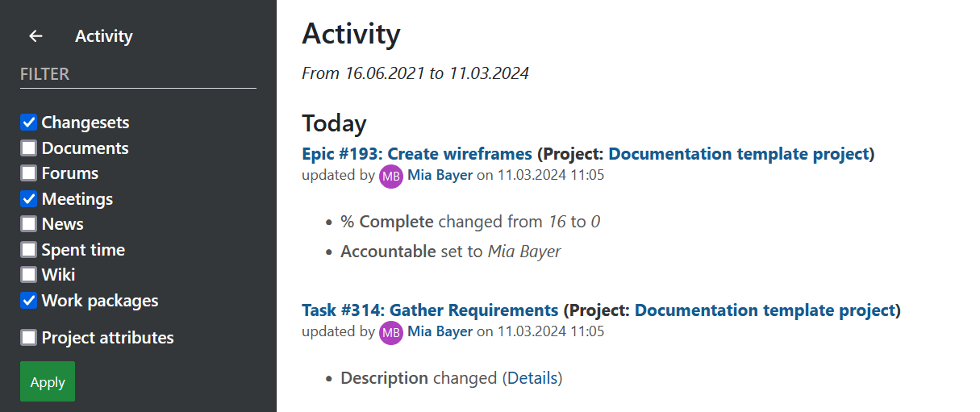Open Task #314: Gather Requirements
This screenshot has width=980, height=412.
coord(430,310)
